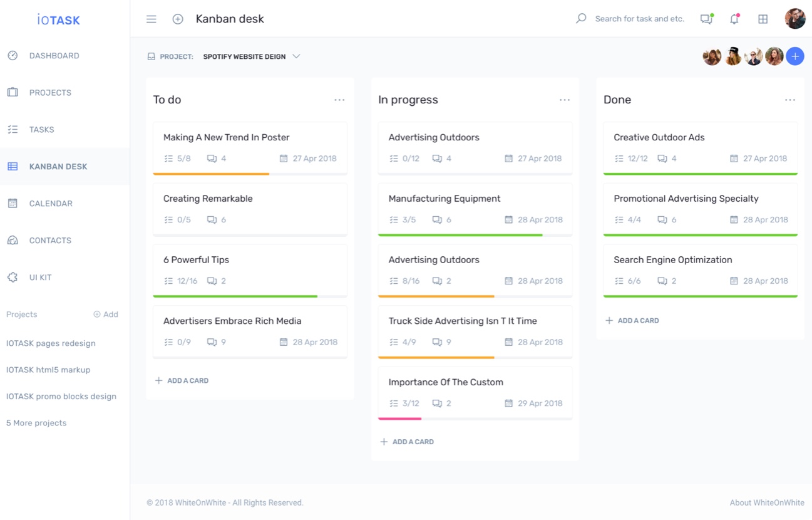The width and height of the screenshot is (812, 520).
Task: Switch to the Kanban Desk section
Action: (x=56, y=166)
